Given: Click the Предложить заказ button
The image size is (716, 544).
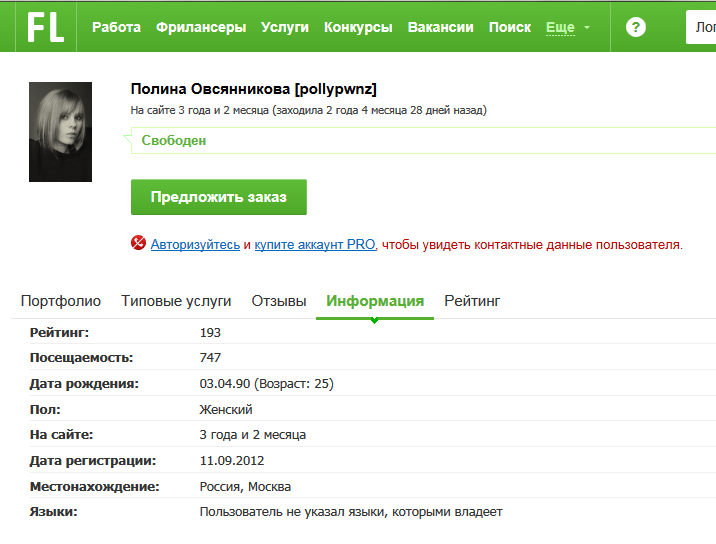Looking at the screenshot, I should 219,197.
